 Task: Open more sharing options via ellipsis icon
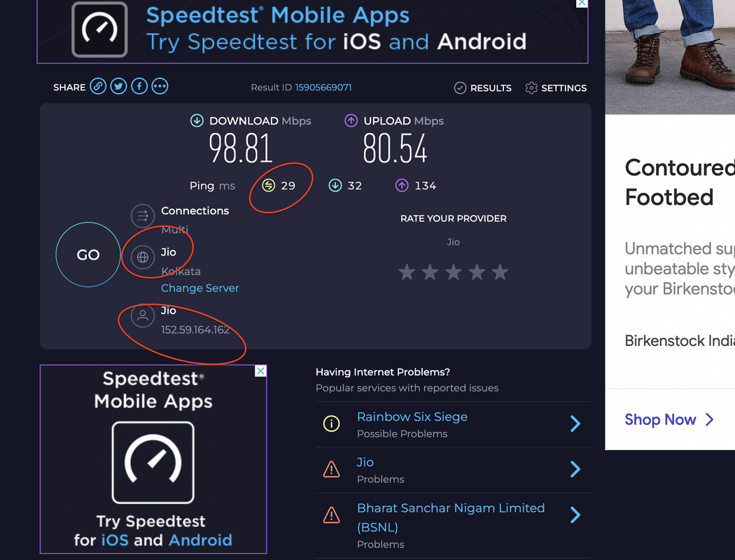(x=160, y=86)
